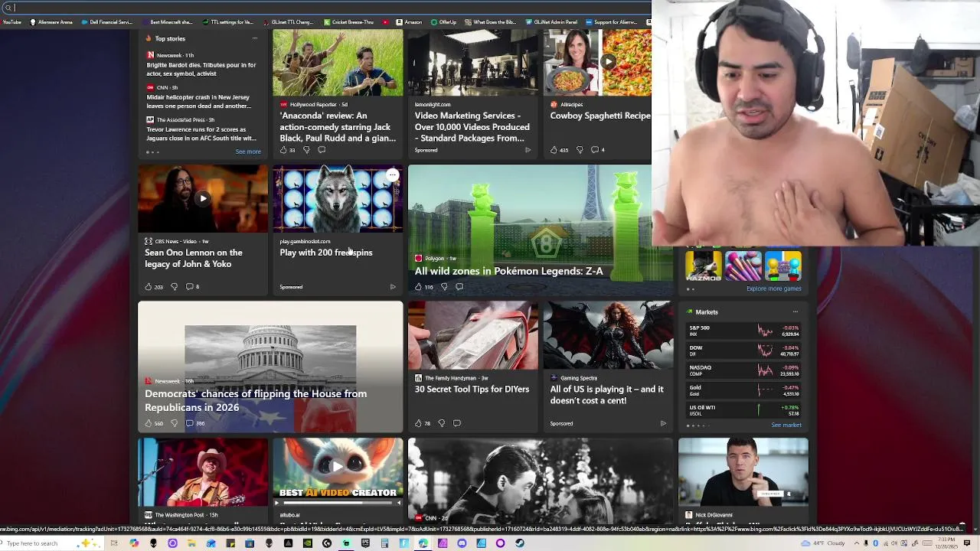Open the OfferUp bookmark
Viewport: 980px width, 551px height.
(445, 22)
